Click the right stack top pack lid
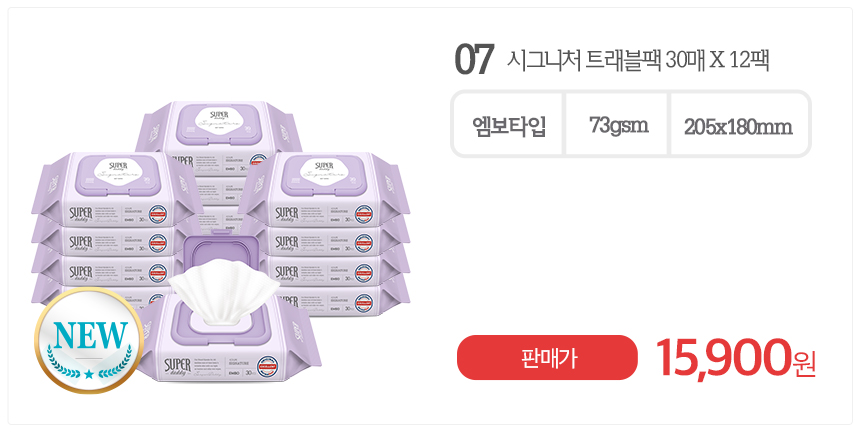 [324, 175]
